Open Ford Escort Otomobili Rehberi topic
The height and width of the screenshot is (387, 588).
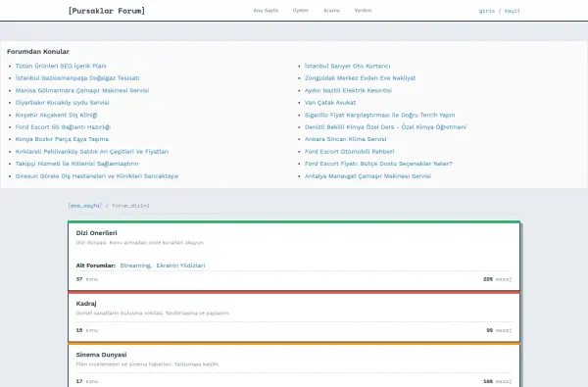point(349,152)
